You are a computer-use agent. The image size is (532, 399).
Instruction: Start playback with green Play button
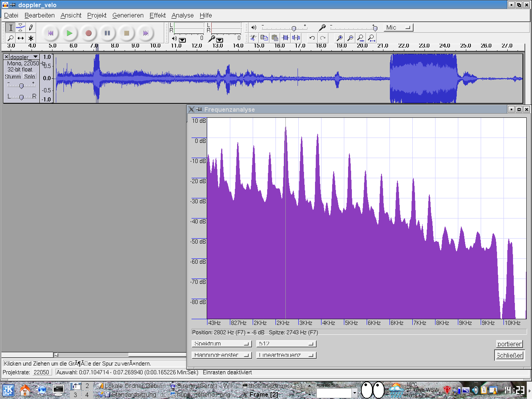tap(69, 33)
